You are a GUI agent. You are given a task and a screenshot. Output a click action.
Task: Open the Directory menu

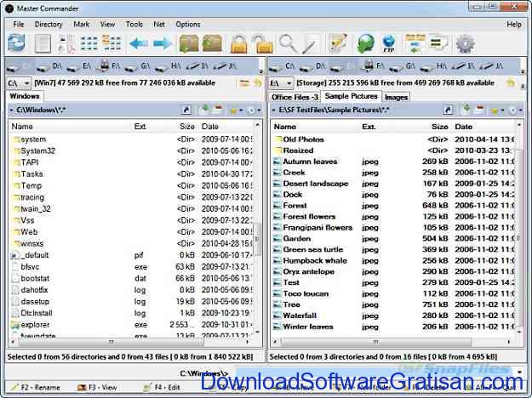(49, 25)
